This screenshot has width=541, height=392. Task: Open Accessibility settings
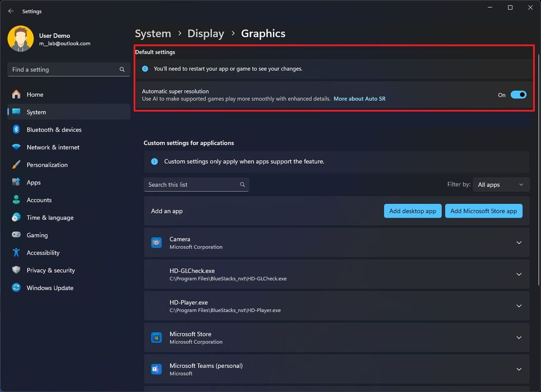click(42, 253)
